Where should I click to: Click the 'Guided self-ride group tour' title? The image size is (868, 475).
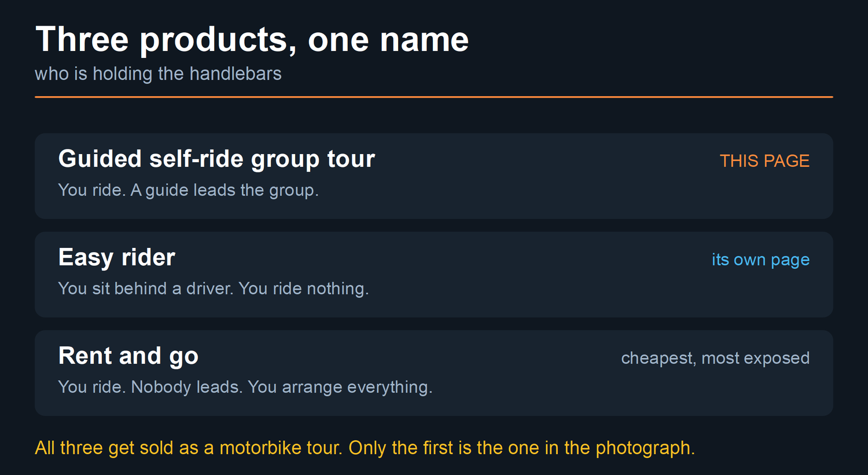216,159
